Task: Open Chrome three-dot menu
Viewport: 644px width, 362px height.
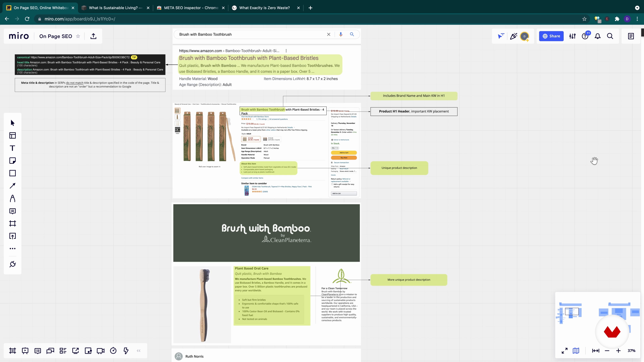Action: [x=637, y=19]
